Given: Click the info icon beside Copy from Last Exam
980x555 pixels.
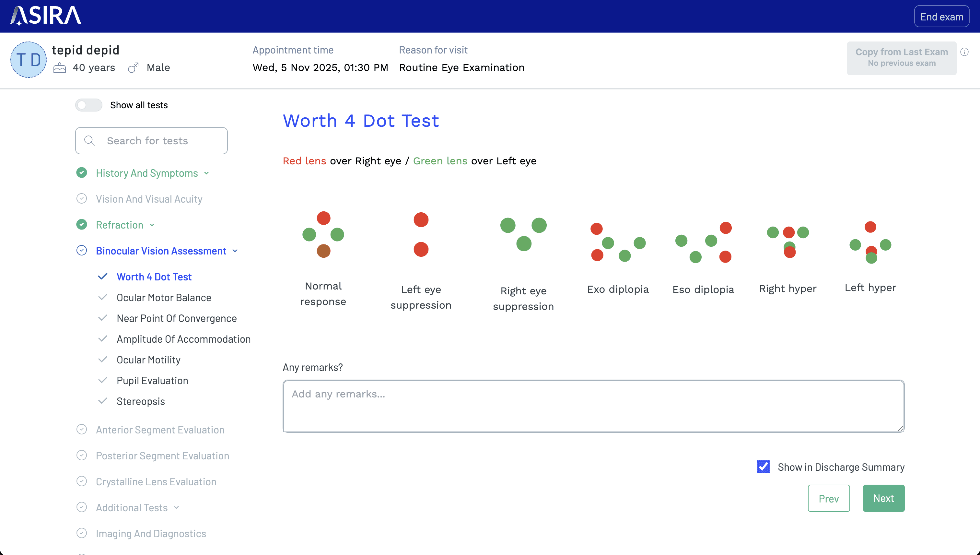Looking at the screenshot, I should click(964, 52).
